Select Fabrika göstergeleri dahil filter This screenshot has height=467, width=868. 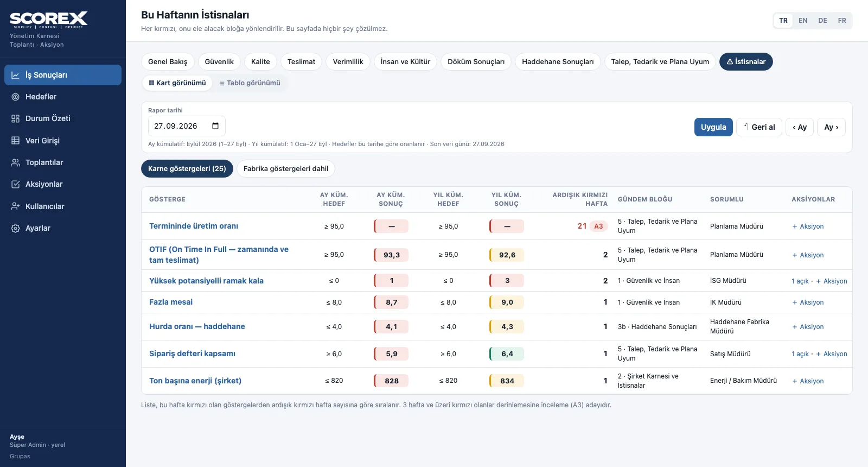click(286, 169)
